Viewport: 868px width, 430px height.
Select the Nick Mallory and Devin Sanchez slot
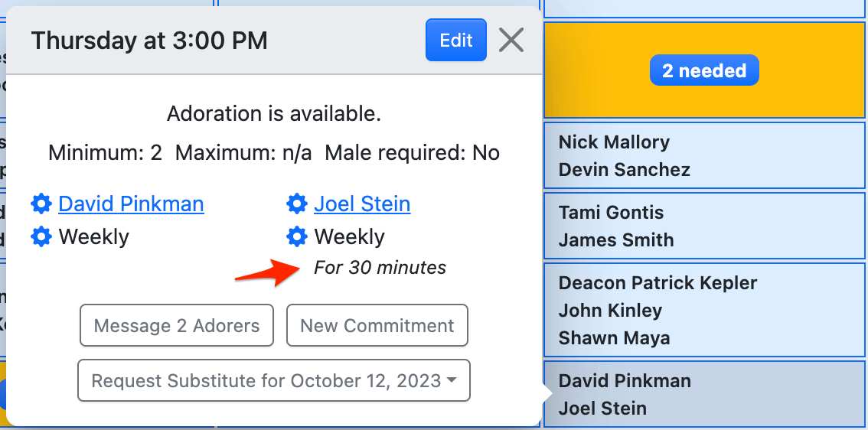[705, 156]
